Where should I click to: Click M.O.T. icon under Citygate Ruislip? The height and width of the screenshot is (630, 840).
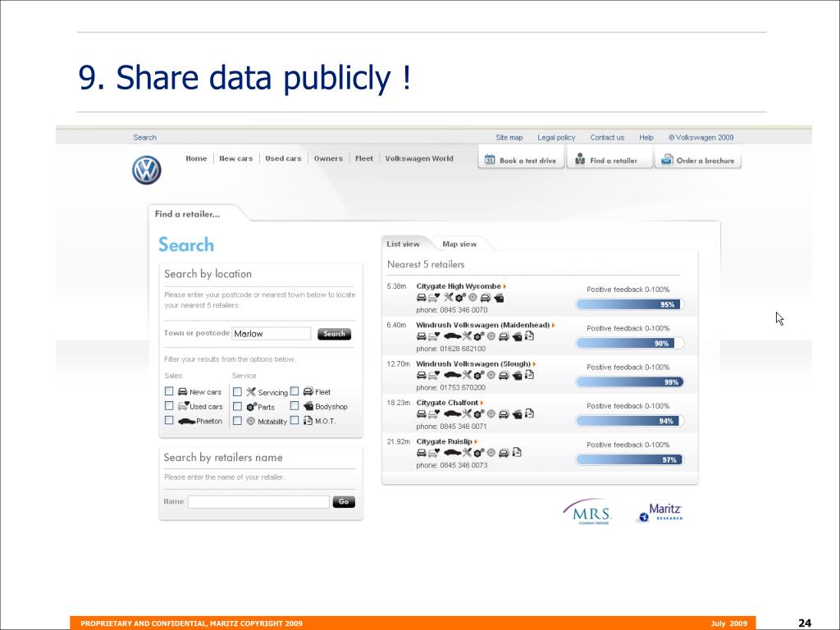[x=517, y=452]
